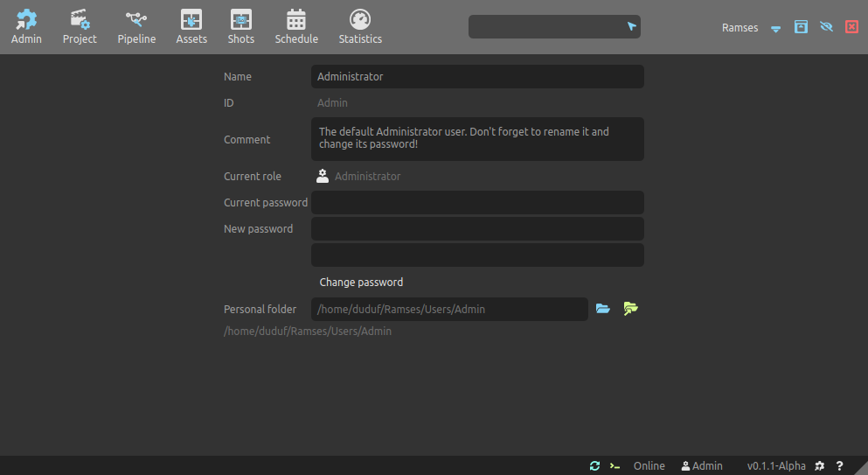The image size is (868, 475).
Task: Click the blue minimize arrow next to Ramses
Action: (x=775, y=28)
